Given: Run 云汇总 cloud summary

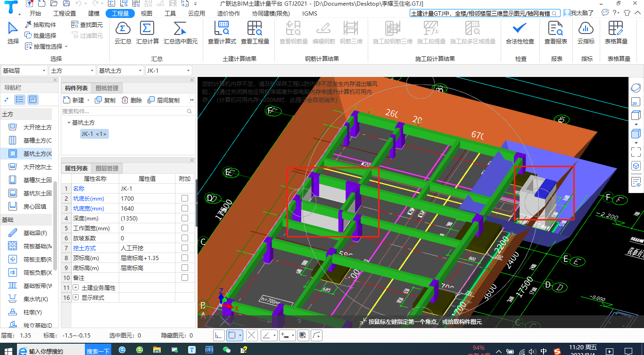Looking at the screenshot, I should pos(123,33).
